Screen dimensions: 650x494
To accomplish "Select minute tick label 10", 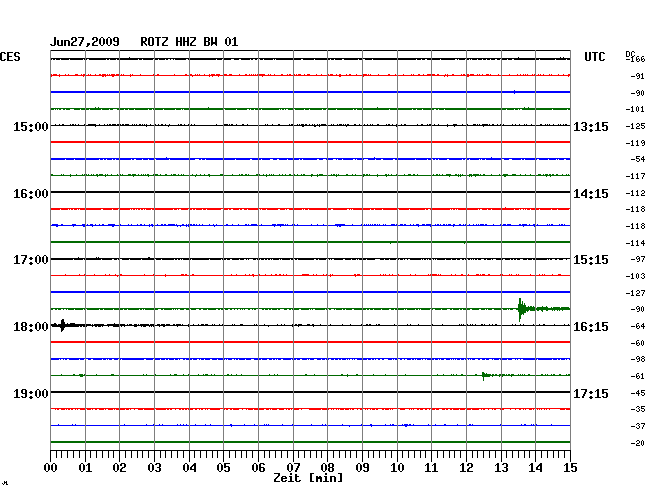I will coord(397,467).
